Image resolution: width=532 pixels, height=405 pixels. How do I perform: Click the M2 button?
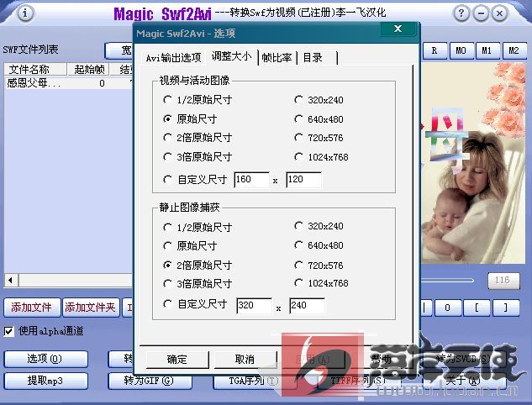[514, 51]
